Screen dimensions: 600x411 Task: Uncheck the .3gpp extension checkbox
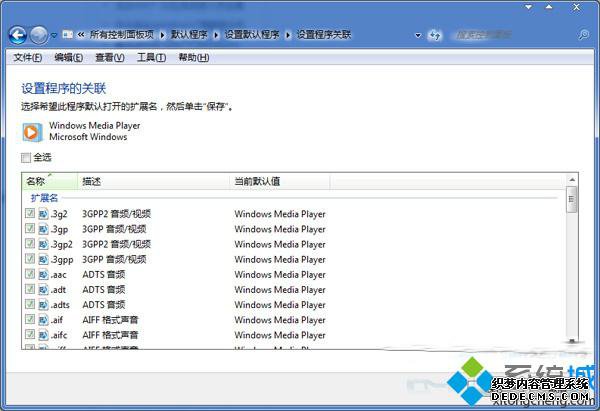[x=30, y=259]
